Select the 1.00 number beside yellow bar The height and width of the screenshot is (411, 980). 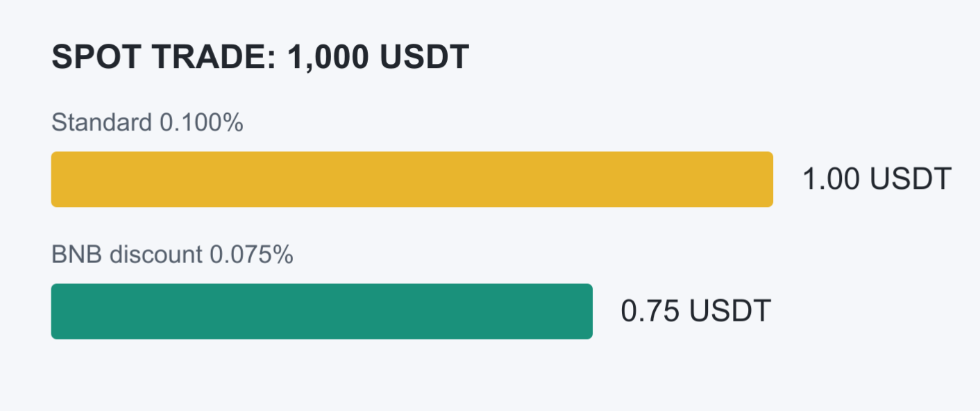pyautogui.click(x=831, y=179)
